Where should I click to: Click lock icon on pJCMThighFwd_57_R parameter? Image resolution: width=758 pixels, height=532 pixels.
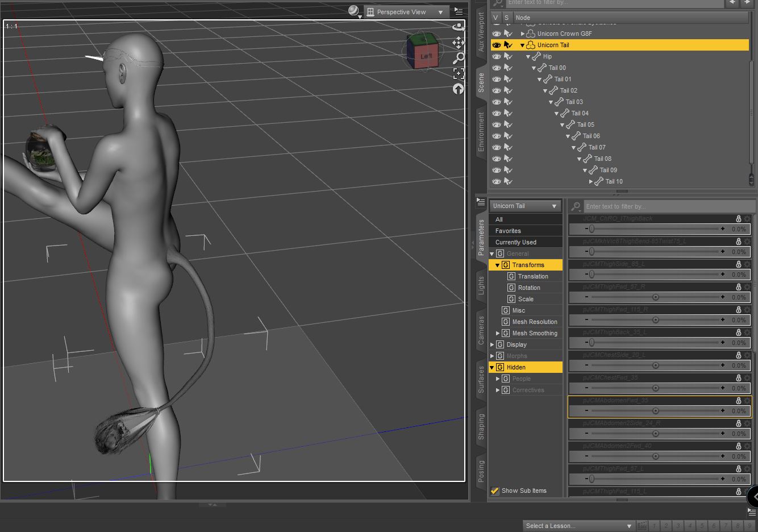738,287
